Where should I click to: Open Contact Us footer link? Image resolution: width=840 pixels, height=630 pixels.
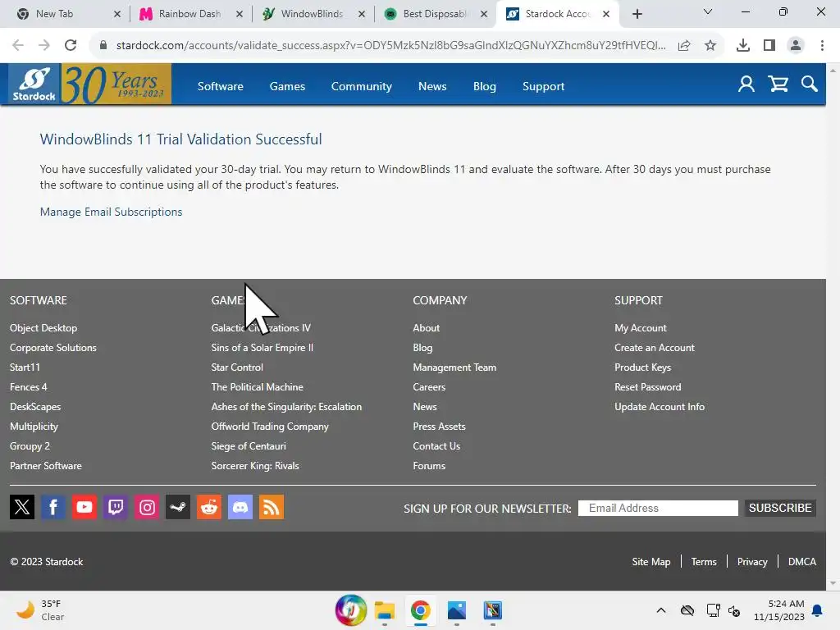point(436,446)
